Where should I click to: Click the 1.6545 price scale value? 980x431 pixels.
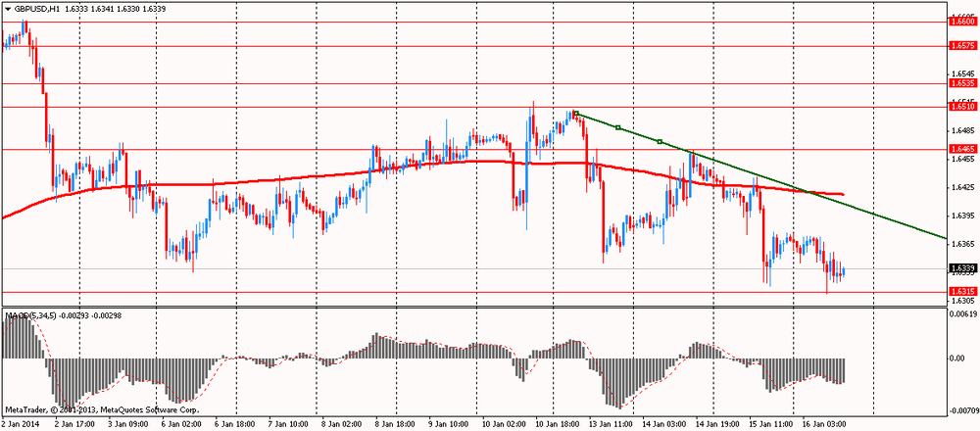coord(961,73)
